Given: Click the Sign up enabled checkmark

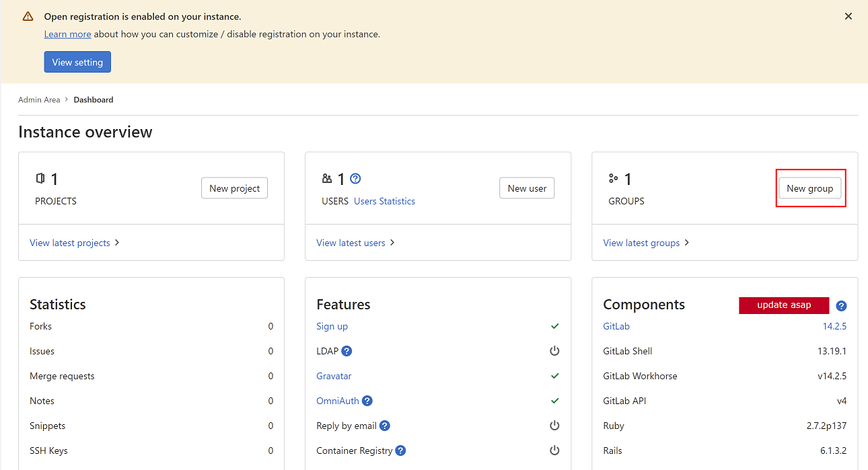Looking at the screenshot, I should (554, 326).
